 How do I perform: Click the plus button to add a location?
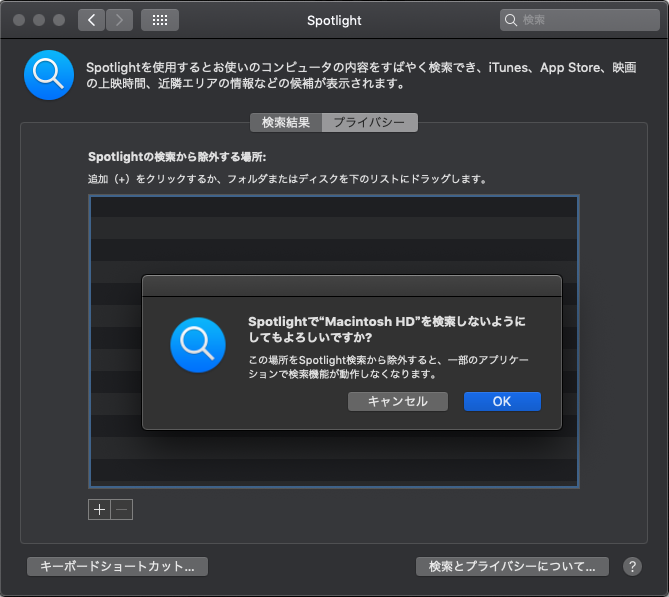(99, 510)
